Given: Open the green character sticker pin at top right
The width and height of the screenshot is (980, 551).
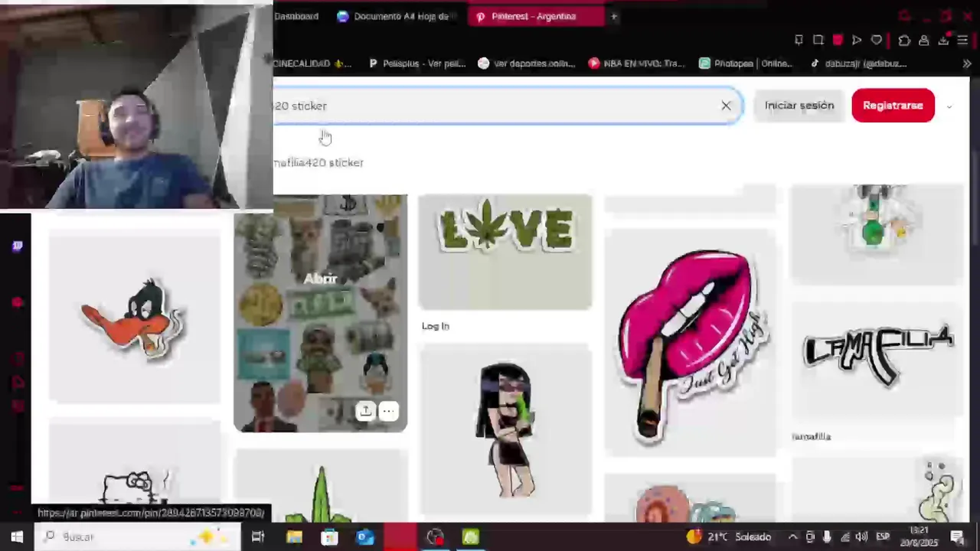Looking at the screenshot, I should point(877,234).
